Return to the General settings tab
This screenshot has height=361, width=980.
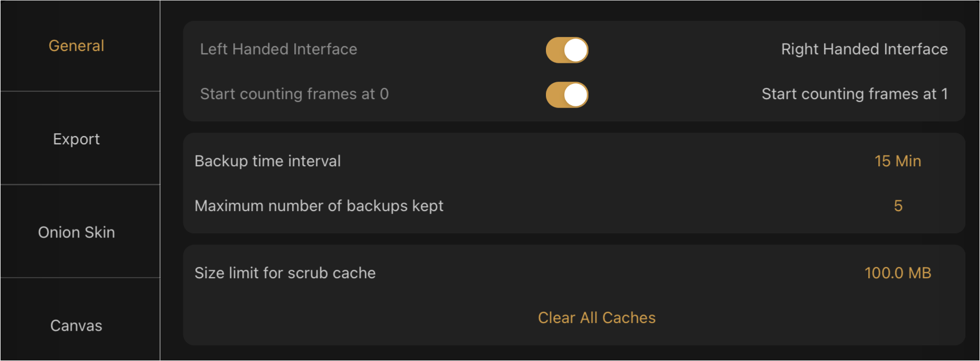[x=76, y=45]
